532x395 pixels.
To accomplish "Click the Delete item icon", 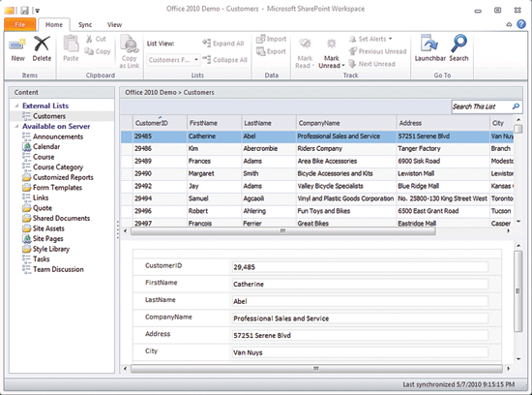I will [x=42, y=45].
